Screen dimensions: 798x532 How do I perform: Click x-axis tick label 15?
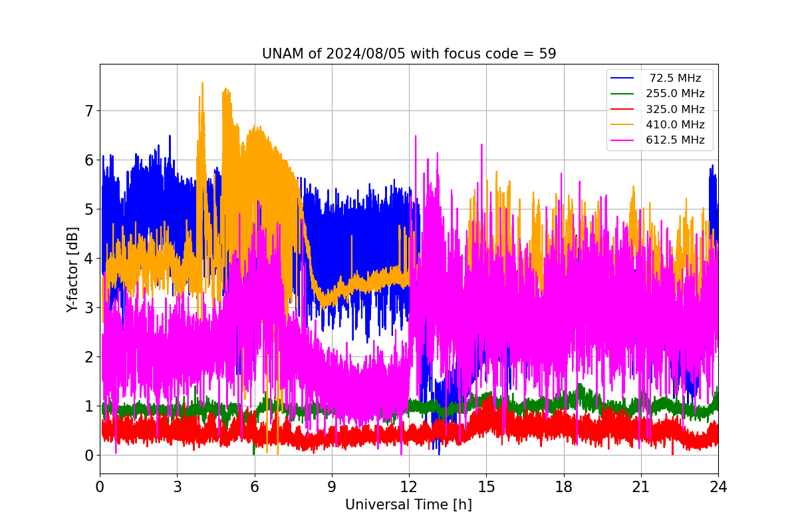coord(486,487)
